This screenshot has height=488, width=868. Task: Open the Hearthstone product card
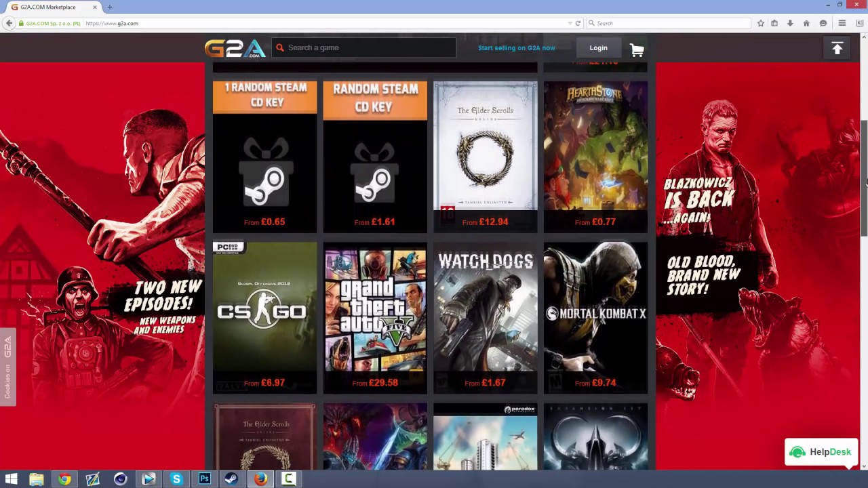click(x=595, y=157)
